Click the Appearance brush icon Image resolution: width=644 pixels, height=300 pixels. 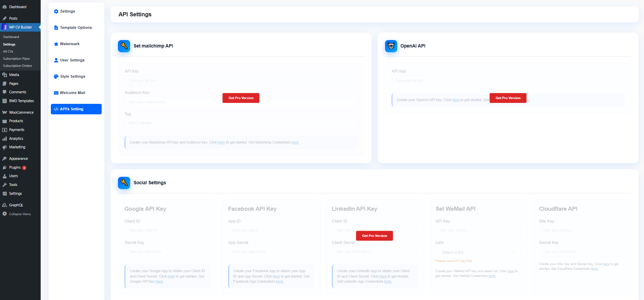tap(4, 158)
